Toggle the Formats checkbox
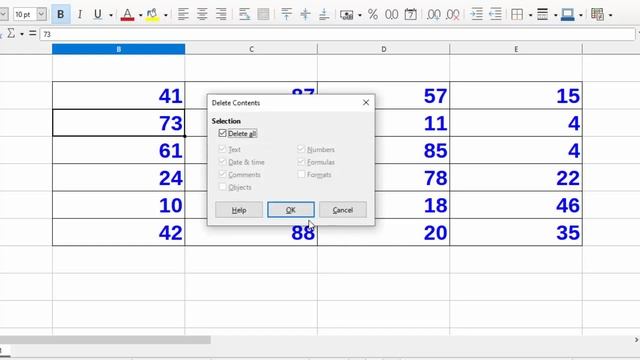The width and height of the screenshot is (640, 360). (x=301, y=174)
